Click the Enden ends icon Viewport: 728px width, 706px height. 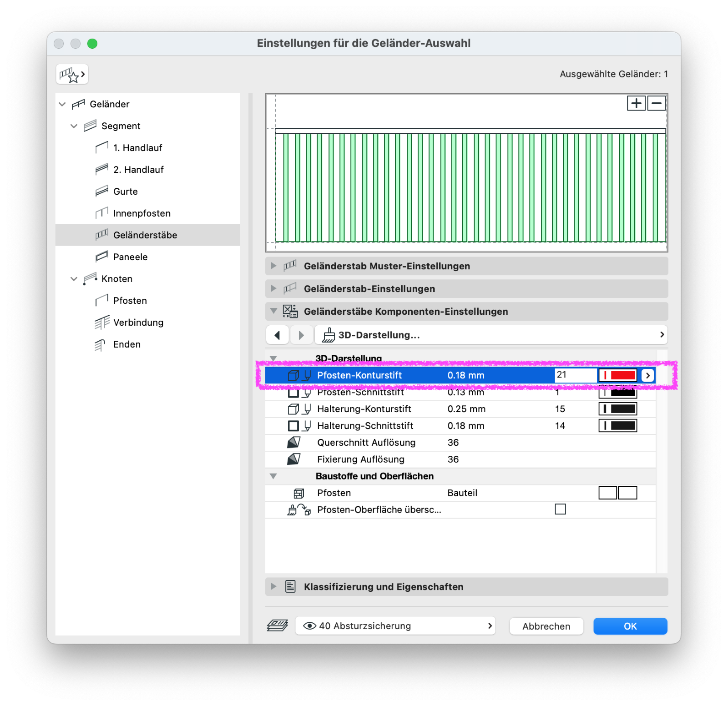tap(100, 345)
